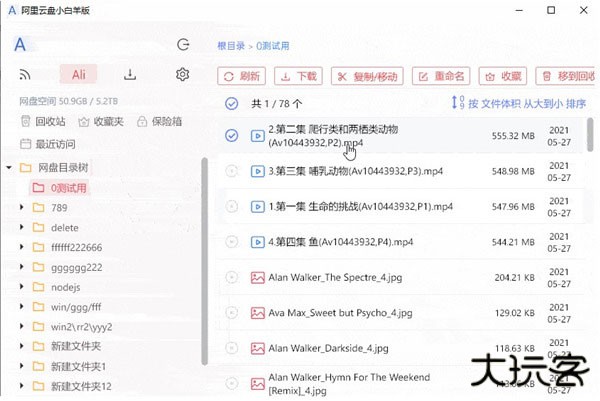Select the nodejs folder in the tree
The image size is (600, 401).
[x=68, y=287]
